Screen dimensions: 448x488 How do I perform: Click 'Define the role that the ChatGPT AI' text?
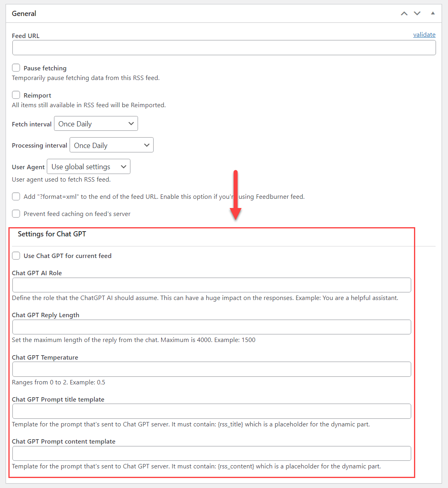205,298
